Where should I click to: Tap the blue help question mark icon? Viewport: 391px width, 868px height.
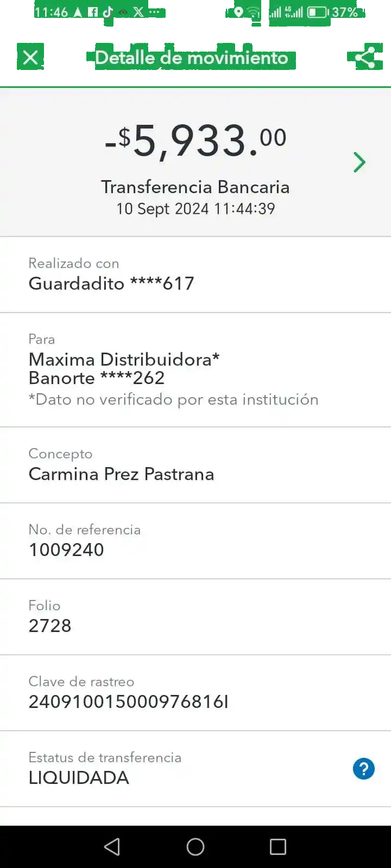[x=363, y=769]
